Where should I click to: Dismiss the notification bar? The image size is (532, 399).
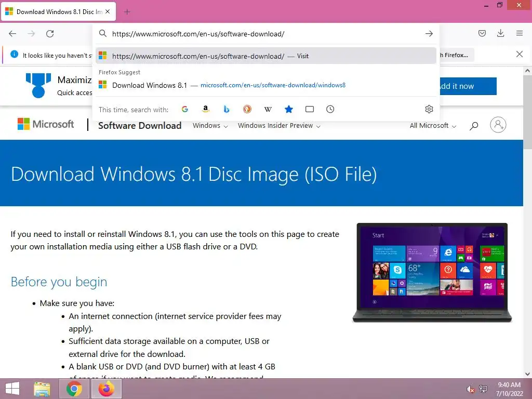(x=519, y=54)
